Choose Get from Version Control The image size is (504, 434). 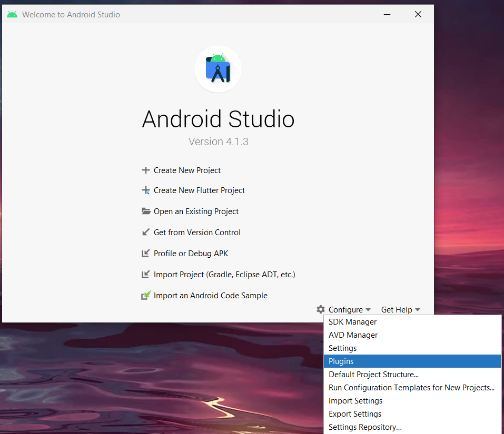pyautogui.click(x=197, y=232)
